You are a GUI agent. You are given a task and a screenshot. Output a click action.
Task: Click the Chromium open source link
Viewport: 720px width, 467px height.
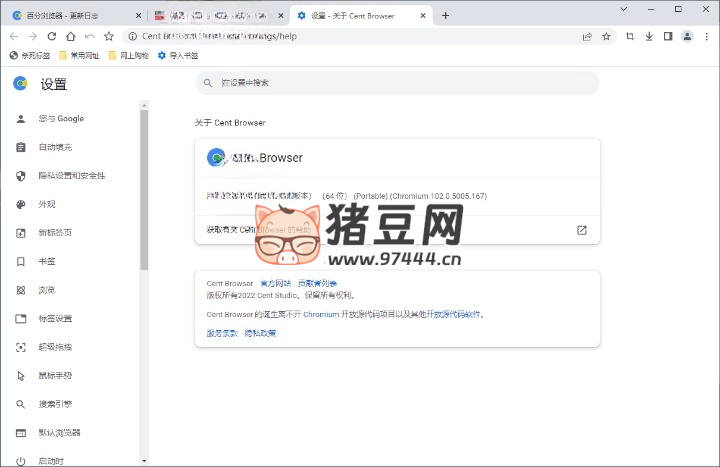tap(321, 314)
